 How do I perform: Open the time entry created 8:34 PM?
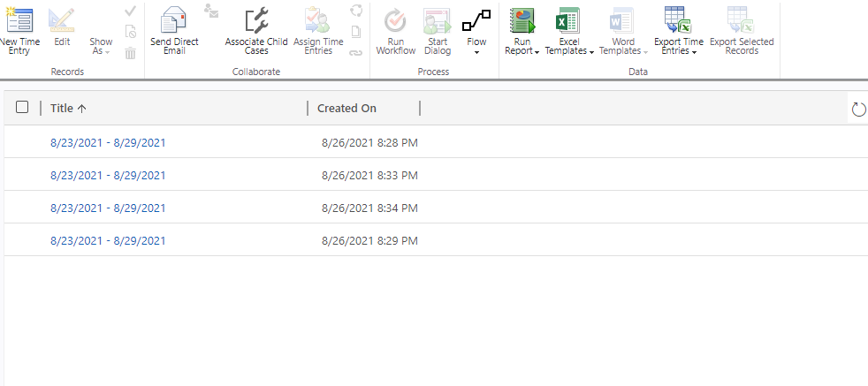pos(108,208)
